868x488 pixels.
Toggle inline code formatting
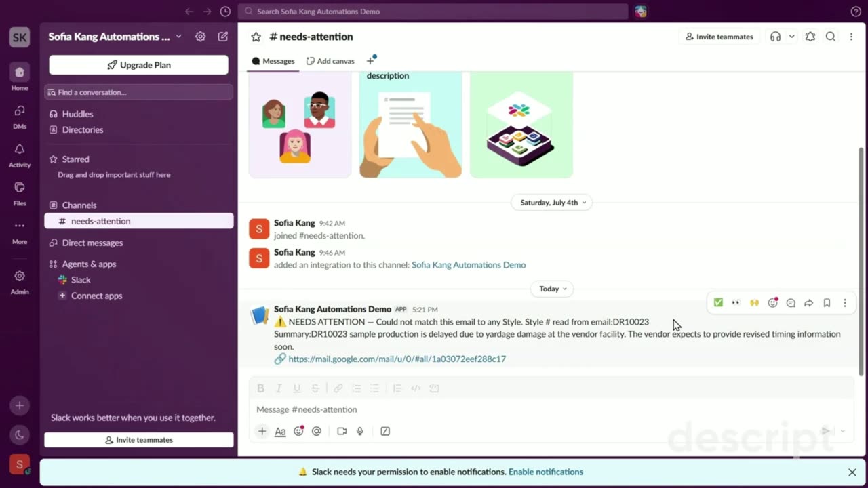(416, 388)
